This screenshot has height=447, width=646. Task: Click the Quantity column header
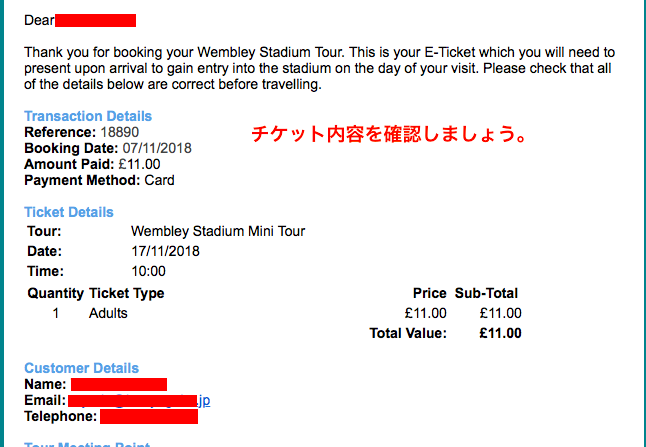point(55,293)
